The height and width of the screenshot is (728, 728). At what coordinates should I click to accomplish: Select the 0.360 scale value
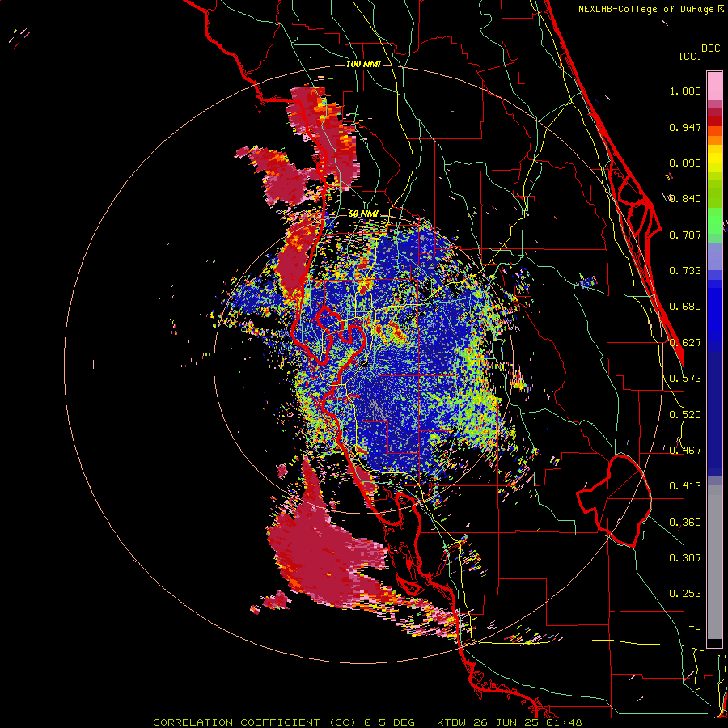pyautogui.click(x=685, y=523)
